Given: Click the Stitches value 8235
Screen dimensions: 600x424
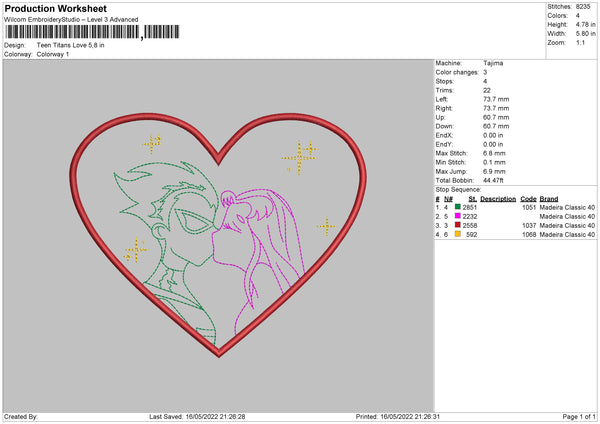Looking at the screenshot, I should tap(583, 7).
